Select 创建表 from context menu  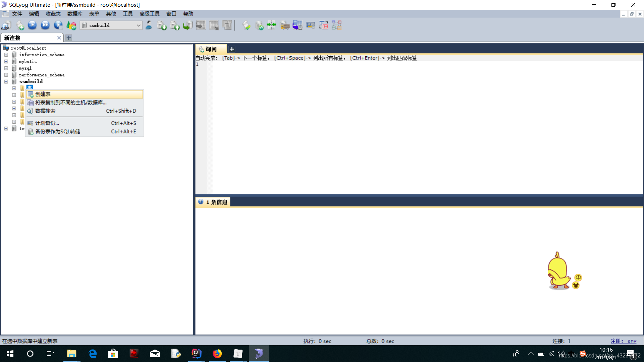pyautogui.click(x=43, y=94)
